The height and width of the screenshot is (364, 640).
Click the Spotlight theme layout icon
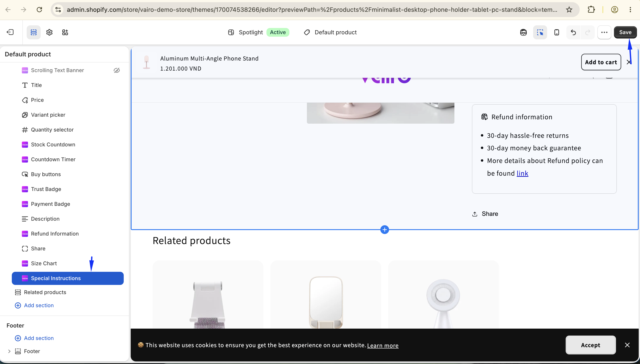point(231,33)
